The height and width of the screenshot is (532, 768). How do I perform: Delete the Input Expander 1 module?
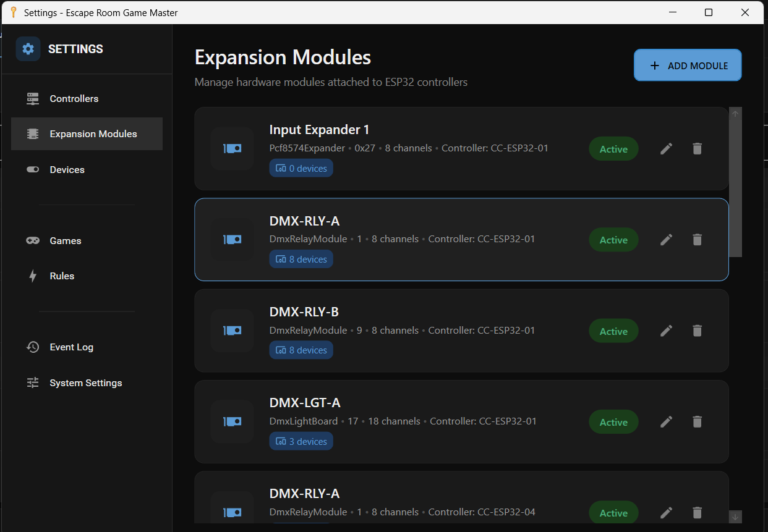point(697,149)
